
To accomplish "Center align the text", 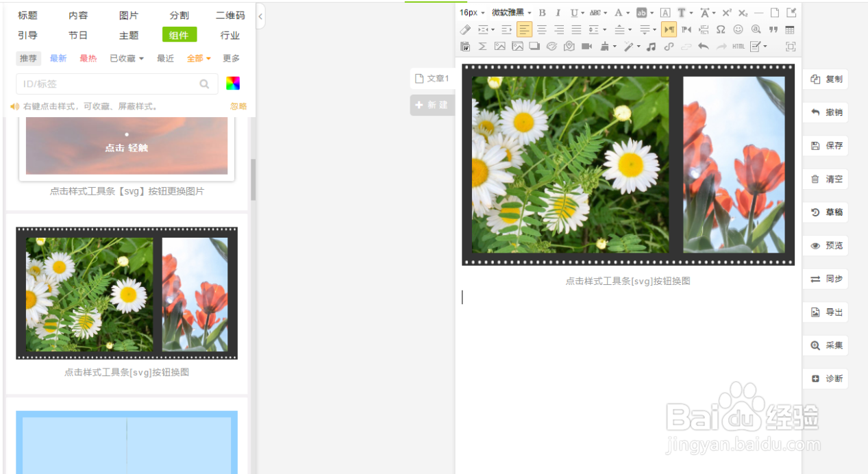I will pyautogui.click(x=542, y=29).
